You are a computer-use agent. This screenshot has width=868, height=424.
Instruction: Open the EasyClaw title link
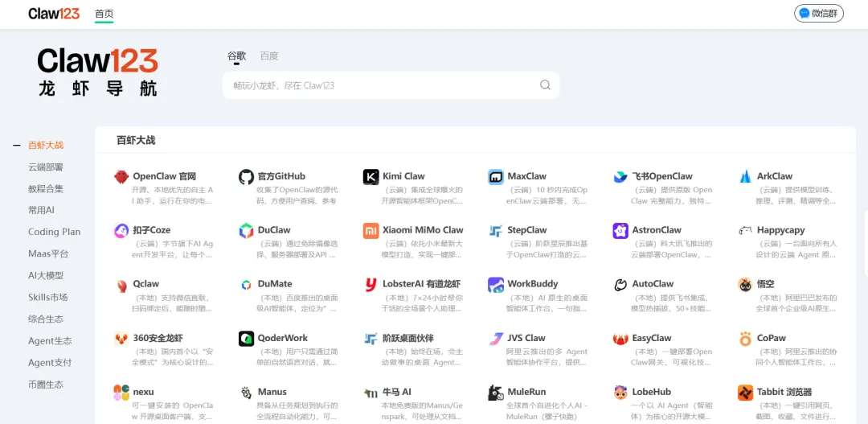click(652, 338)
